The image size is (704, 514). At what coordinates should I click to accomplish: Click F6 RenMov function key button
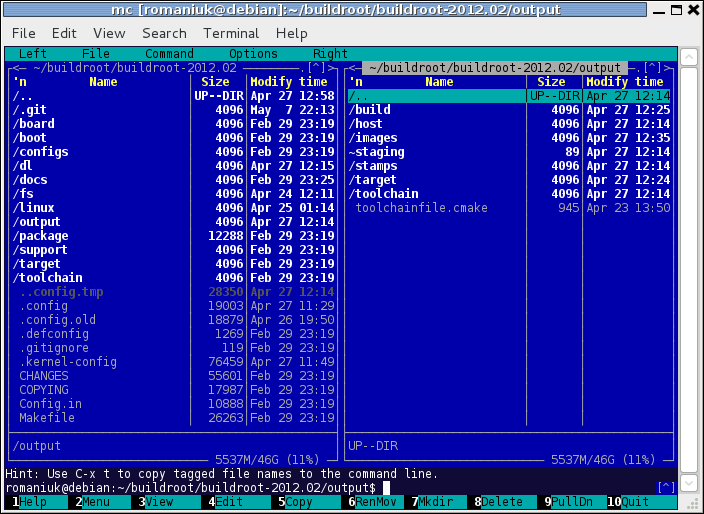[x=376, y=501]
